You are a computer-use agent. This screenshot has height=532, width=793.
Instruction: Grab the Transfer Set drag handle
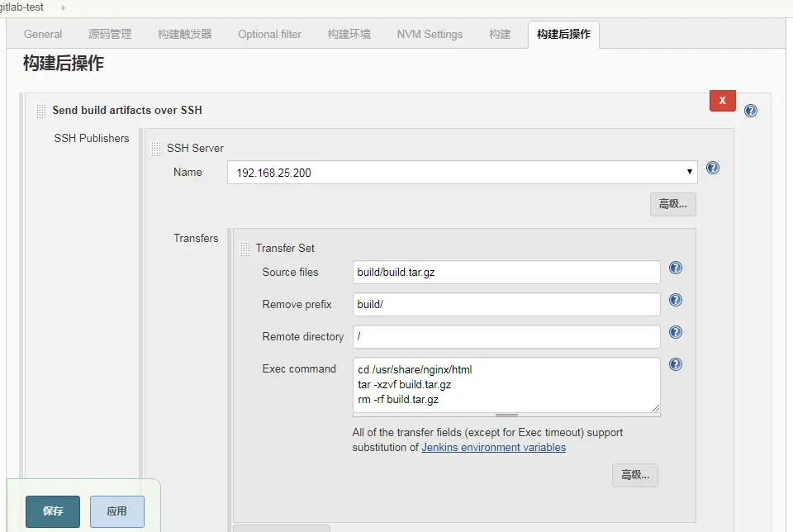(245, 248)
